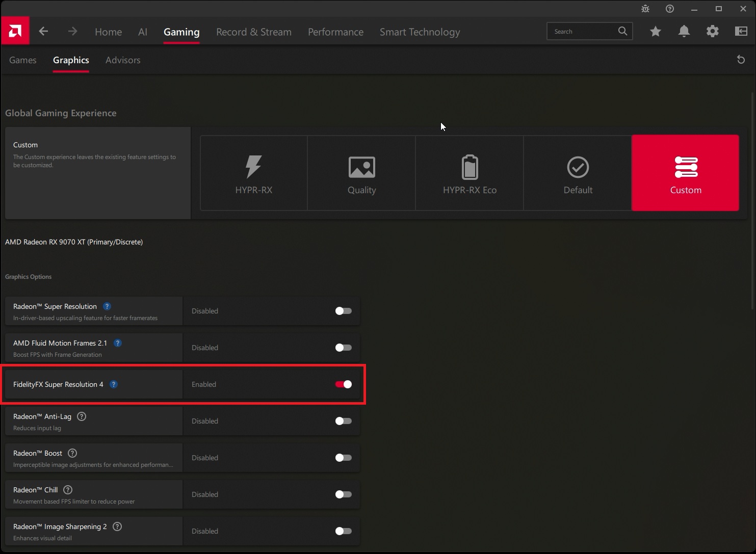Open the AI tab
This screenshot has width=756, height=554.
[143, 32]
